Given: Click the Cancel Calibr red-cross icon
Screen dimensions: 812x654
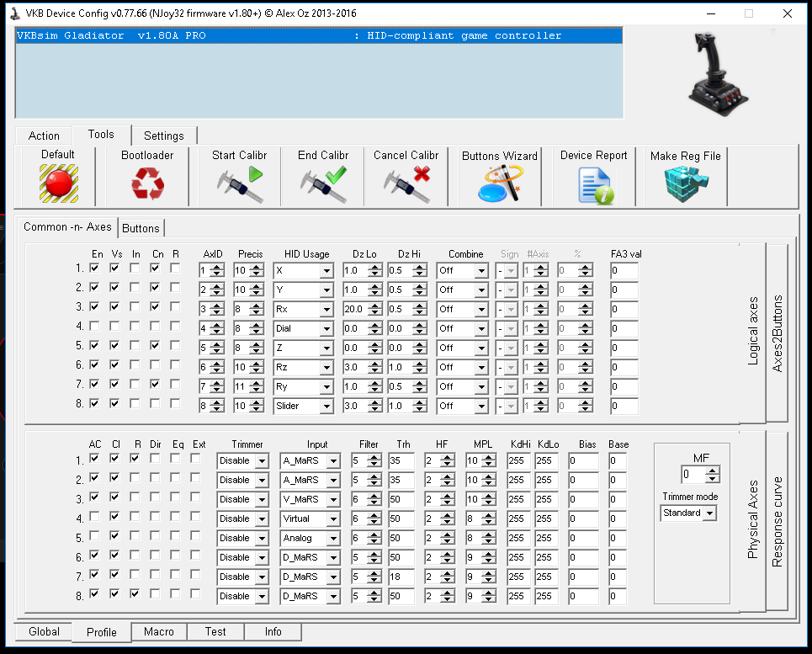Looking at the screenshot, I should [x=407, y=183].
